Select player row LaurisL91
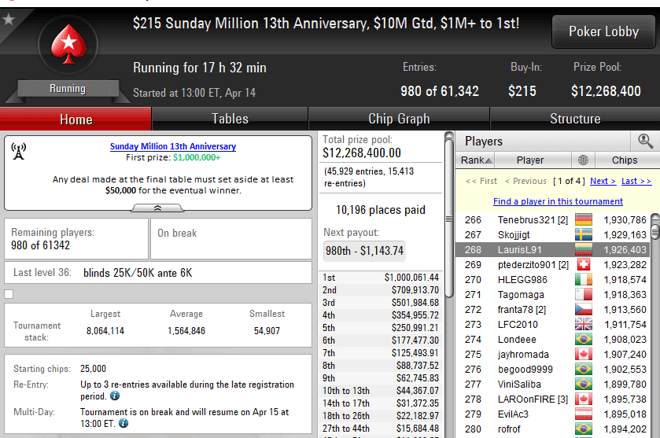660x438 pixels. point(553,250)
